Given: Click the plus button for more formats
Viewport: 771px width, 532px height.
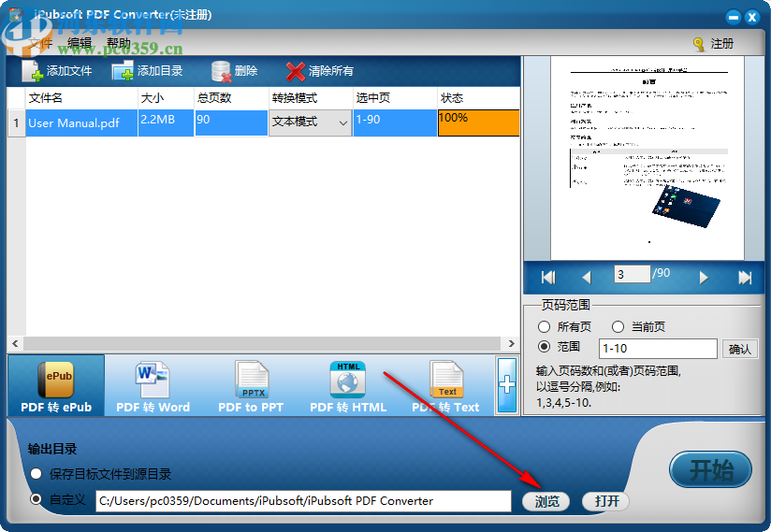Looking at the screenshot, I should coord(507,385).
